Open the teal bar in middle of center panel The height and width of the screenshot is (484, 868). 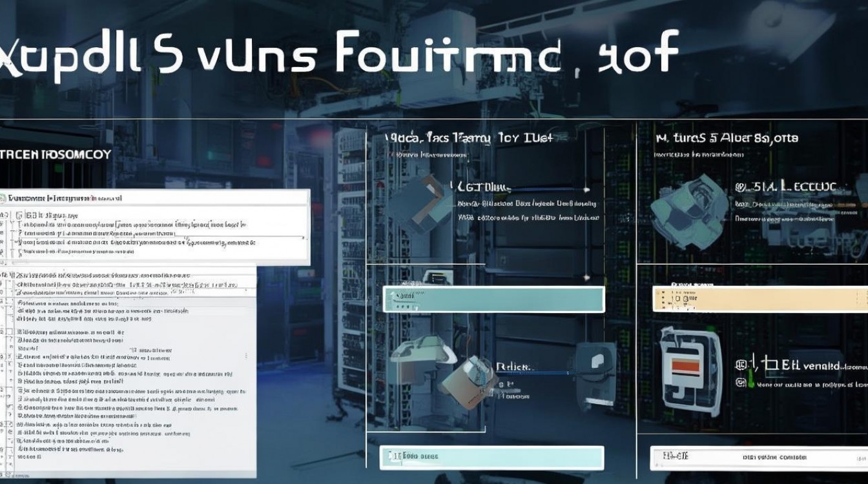493,299
